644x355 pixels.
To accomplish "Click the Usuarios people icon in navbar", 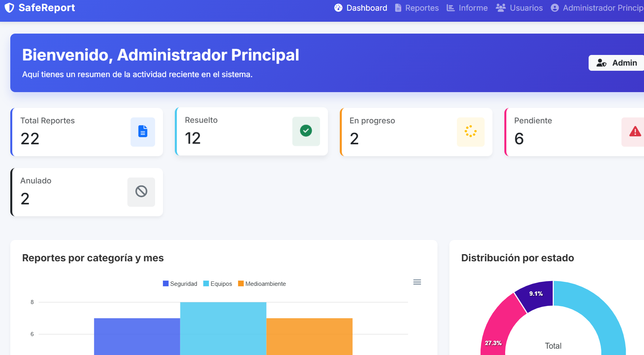I will click(x=501, y=8).
